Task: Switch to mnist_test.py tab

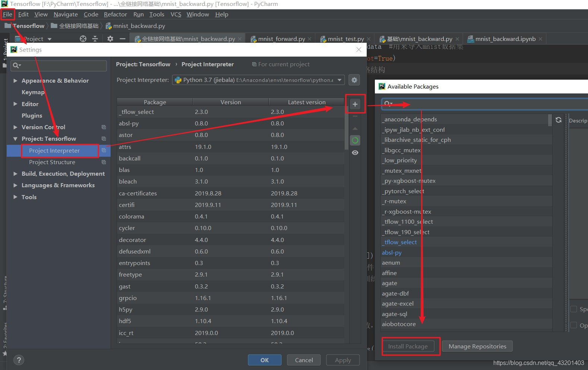Action: pos(345,39)
